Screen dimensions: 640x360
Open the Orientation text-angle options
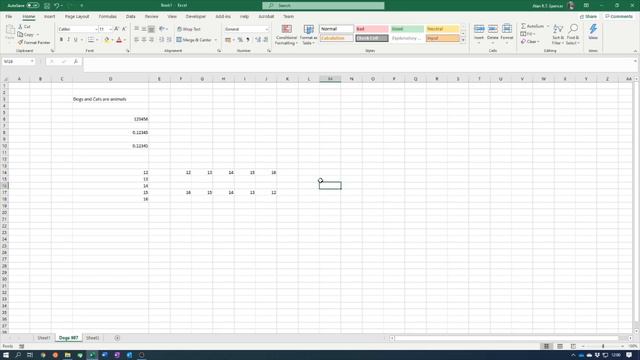pos(163,29)
